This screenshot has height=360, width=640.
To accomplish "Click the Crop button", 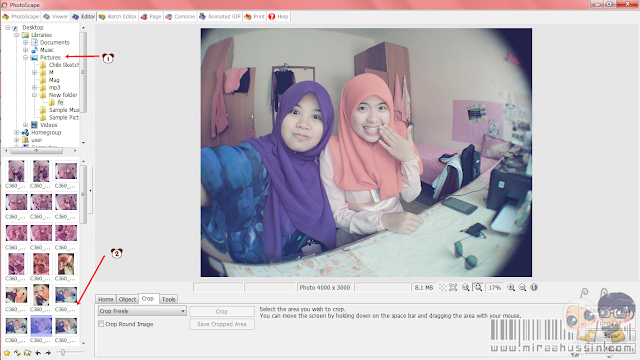I will (x=222, y=311).
